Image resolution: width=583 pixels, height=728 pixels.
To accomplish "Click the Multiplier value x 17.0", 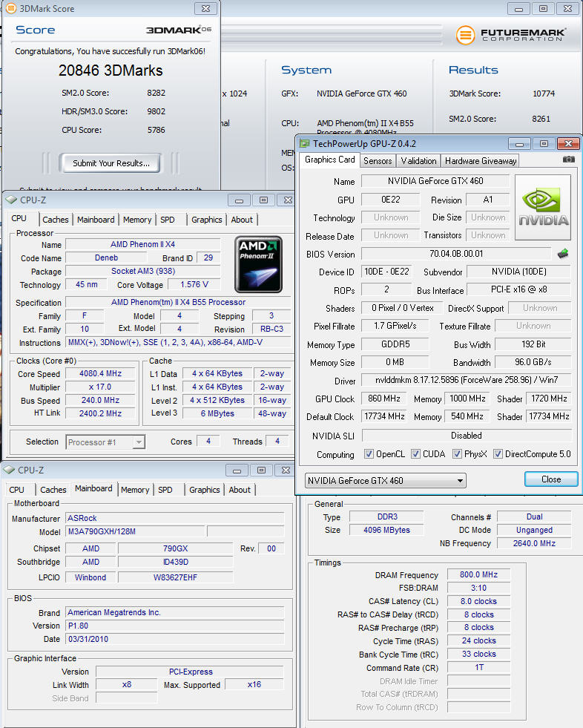I will click(x=100, y=387).
